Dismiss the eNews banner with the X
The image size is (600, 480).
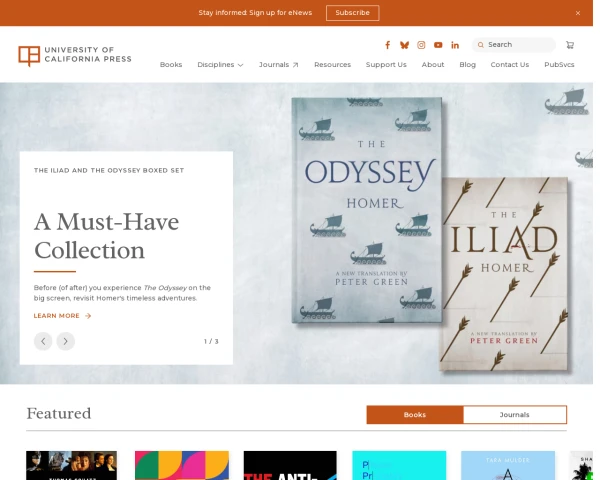[x=578, y=13]
